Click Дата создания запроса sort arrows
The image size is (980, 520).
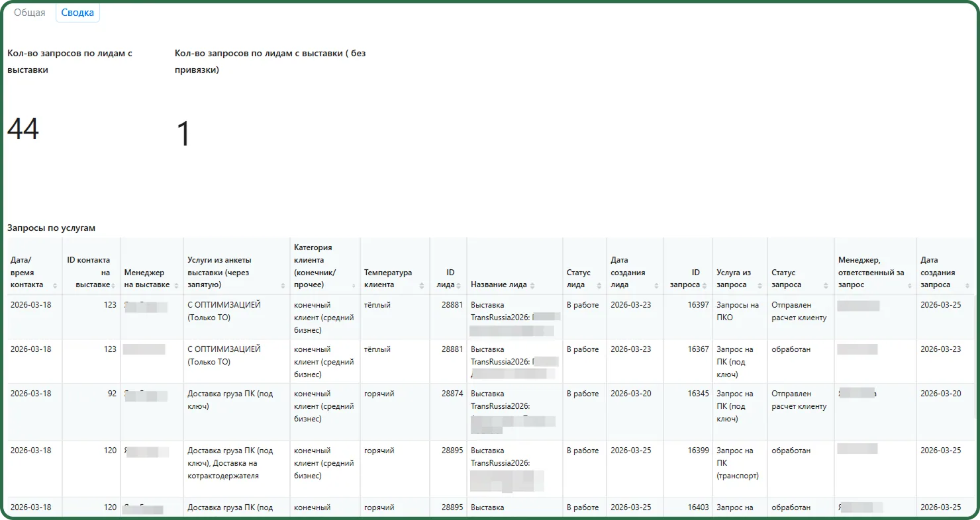(x=967, y=285)
